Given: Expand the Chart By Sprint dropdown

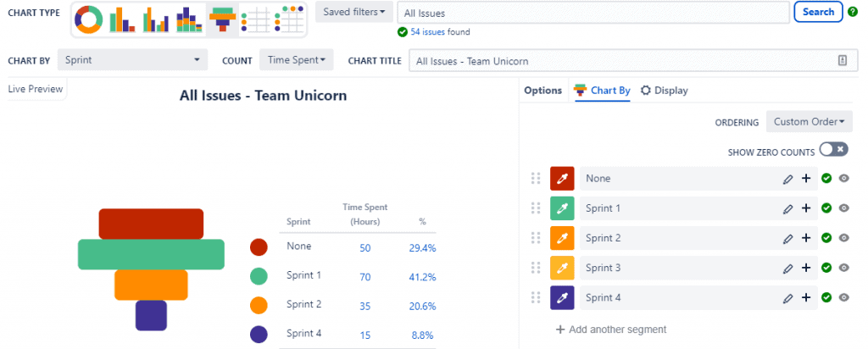Looking at the screenshot, I should tap(131, 60).
